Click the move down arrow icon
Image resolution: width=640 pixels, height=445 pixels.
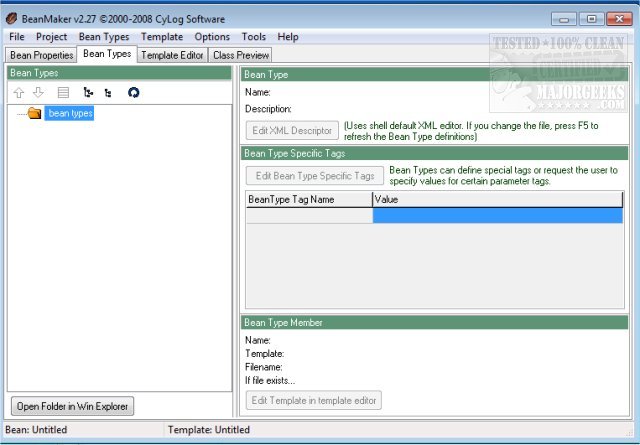coord(38,93)
